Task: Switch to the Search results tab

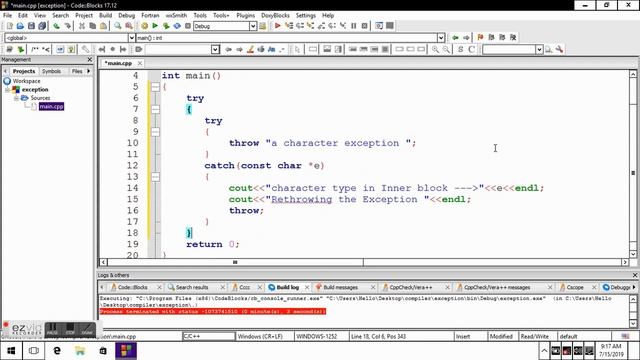Action: coord(192,287)
